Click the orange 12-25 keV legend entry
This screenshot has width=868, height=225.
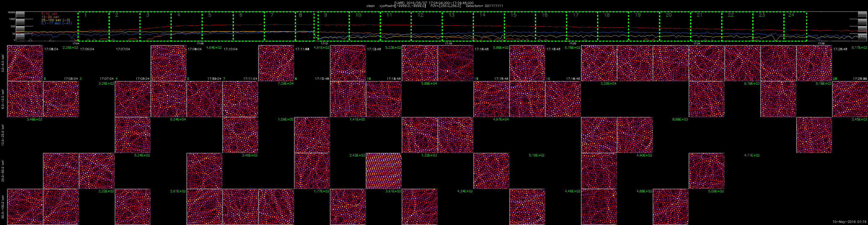(50, 17)
